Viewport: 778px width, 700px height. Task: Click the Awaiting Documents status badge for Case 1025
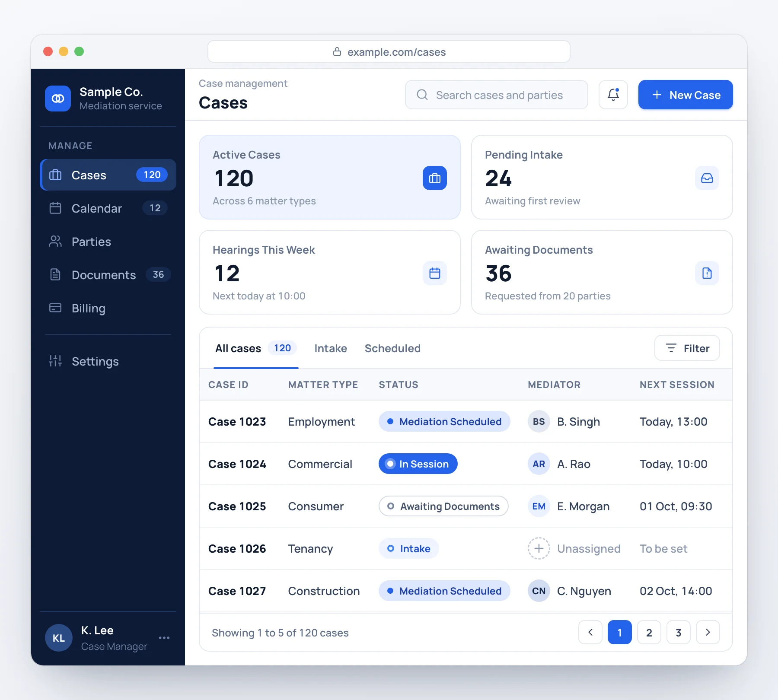click(x=443, y=506)
